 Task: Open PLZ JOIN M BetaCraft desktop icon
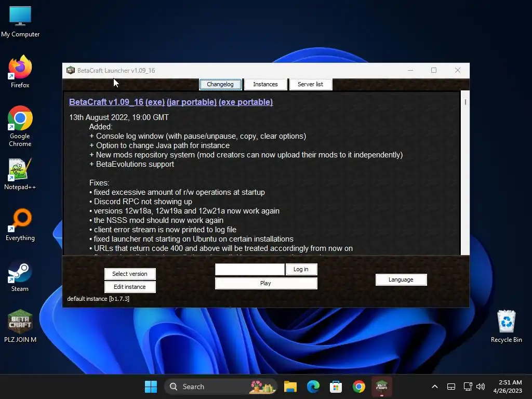(20, 326)
